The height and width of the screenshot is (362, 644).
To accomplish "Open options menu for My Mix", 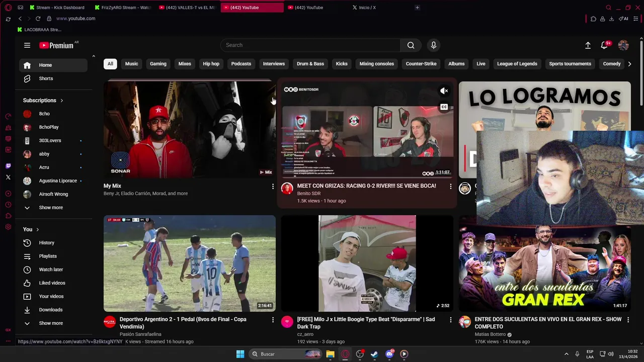I will 273,187.
